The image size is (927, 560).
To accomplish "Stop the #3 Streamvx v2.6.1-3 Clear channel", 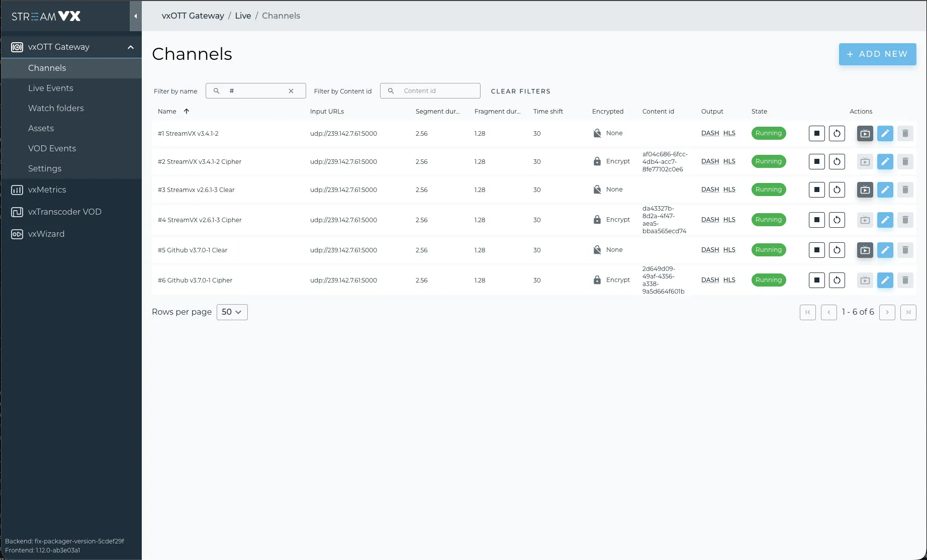I will [816, 190].
